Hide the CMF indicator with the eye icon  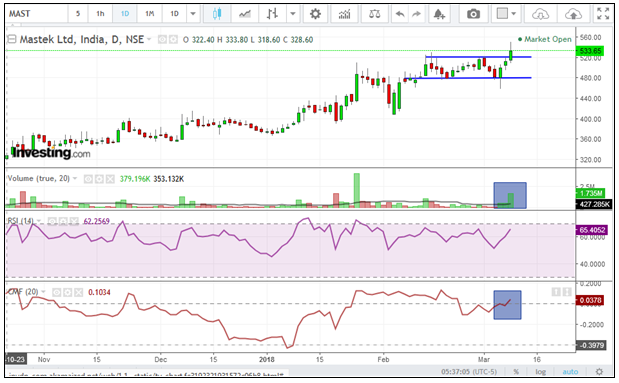coord(56,292)
